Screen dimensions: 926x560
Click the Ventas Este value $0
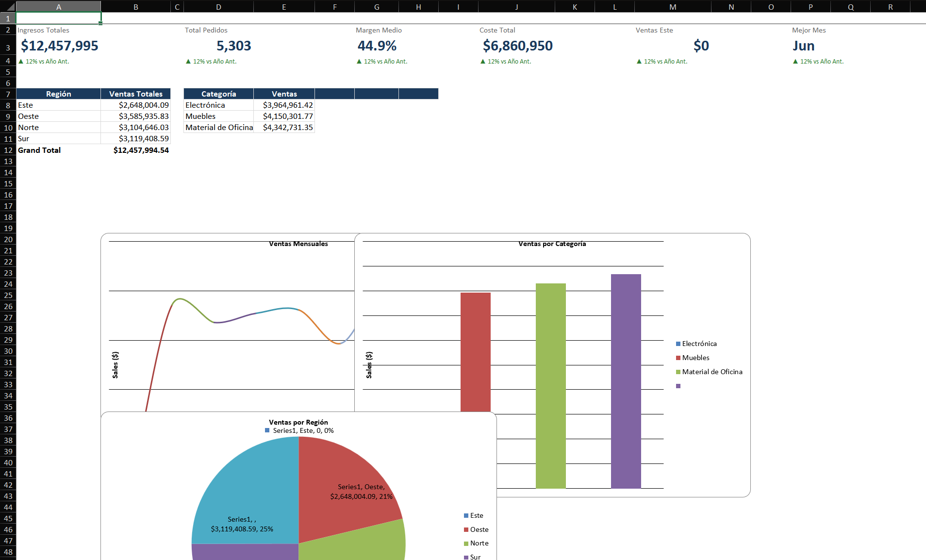(x=701, y=46)
